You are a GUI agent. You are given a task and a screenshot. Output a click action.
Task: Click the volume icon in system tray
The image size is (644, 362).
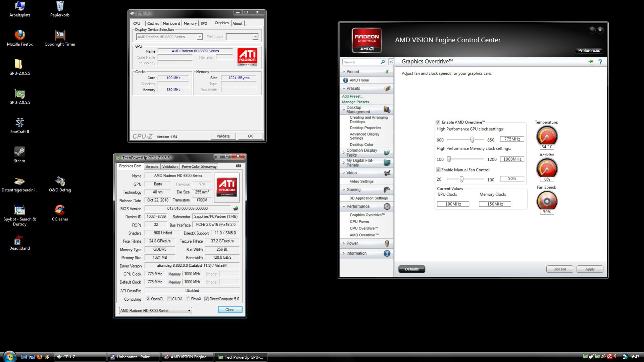click(x=615, y=357)
